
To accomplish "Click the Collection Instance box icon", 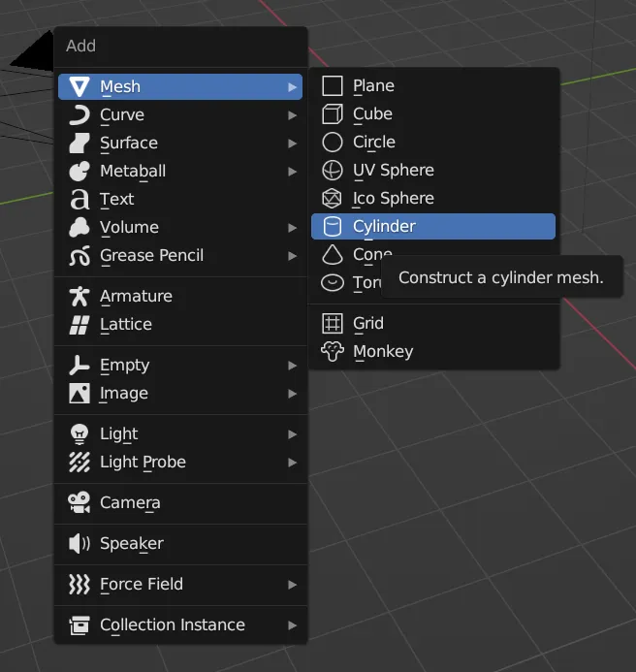I will point(79,624).
